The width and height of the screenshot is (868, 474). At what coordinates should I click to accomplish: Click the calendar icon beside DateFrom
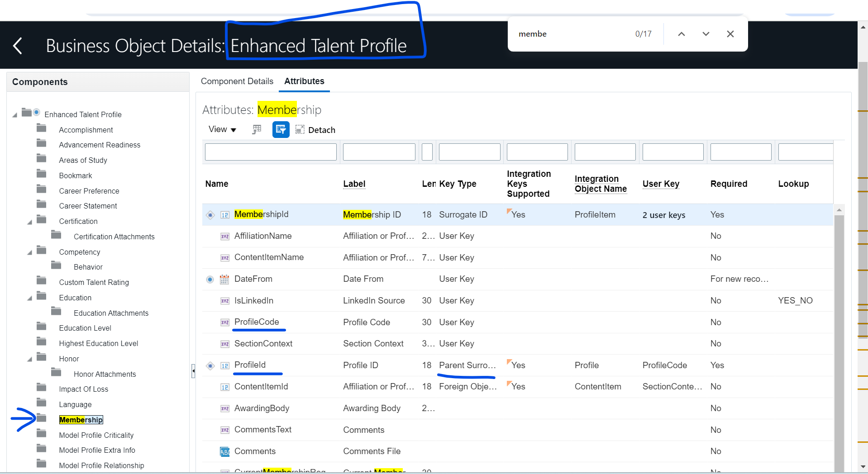(x=224, y=279)
